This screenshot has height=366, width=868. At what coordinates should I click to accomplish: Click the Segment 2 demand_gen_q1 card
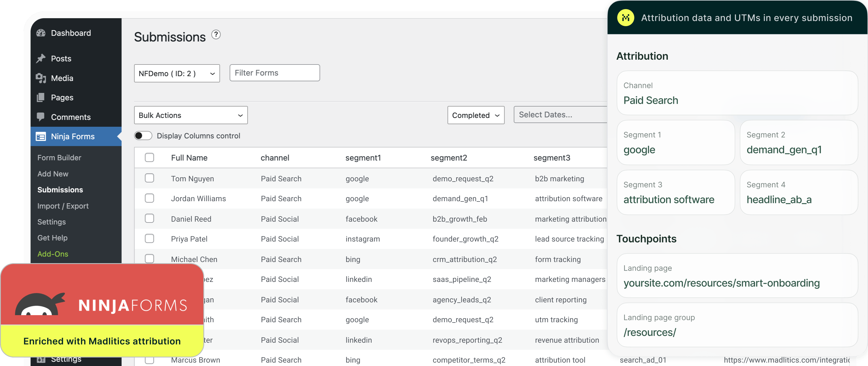tap(799, 142)
